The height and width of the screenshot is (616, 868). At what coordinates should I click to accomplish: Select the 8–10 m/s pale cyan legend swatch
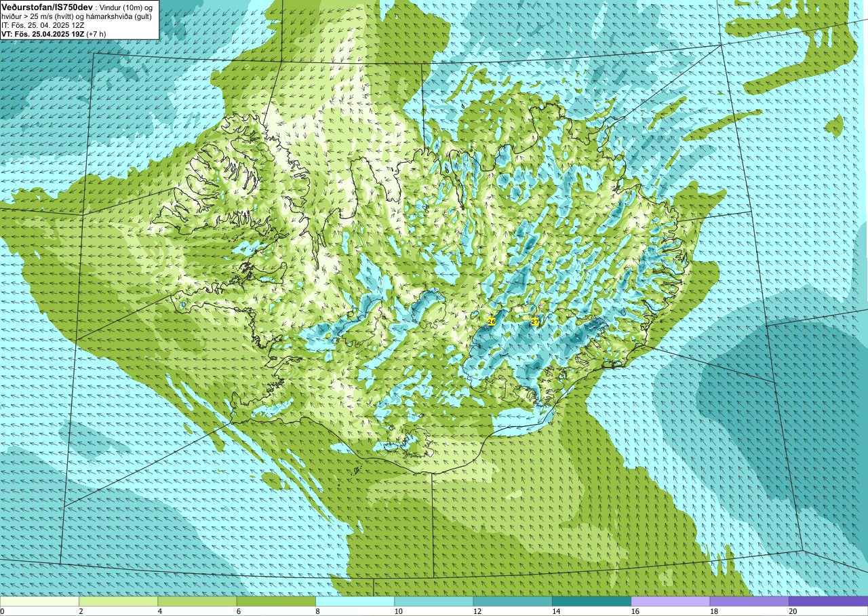click(355, 601)
